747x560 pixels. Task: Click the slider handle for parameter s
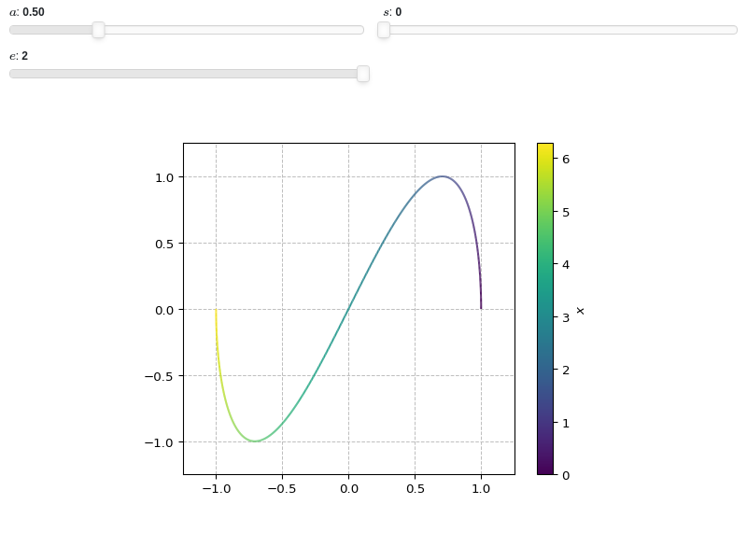tap(384, 30)
